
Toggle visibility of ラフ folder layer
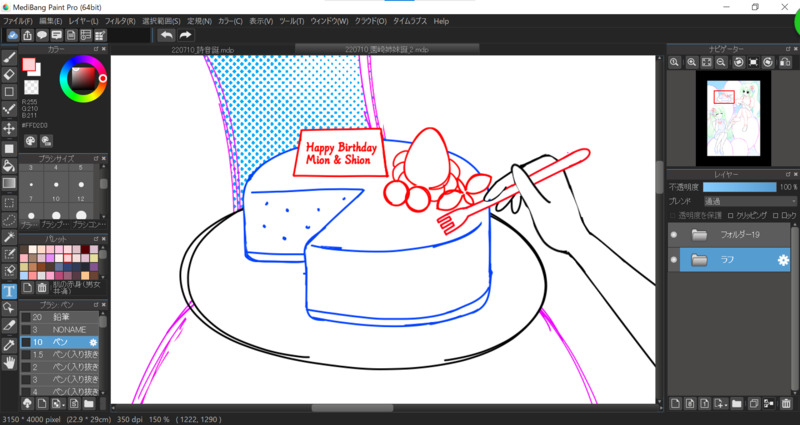coord(674,260)
